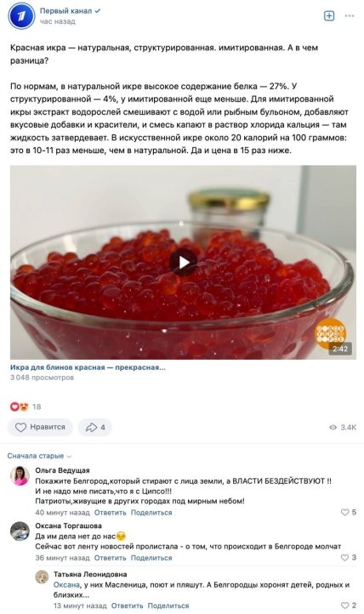The height and width of the screenshot is (614, 364).
Task: Like Ольга Ведущая's comment using the heart
Action: 344,512
